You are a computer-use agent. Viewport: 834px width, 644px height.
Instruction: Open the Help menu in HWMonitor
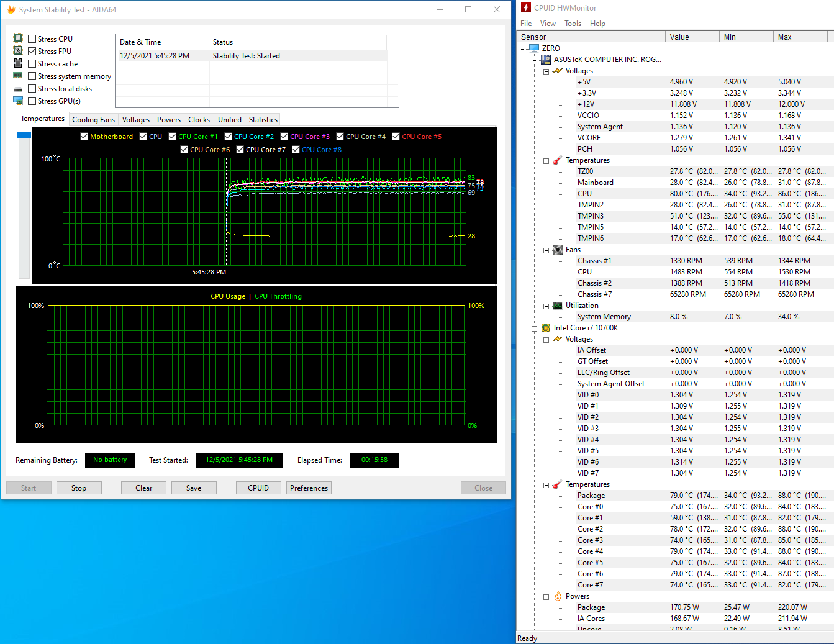pos(597,24)
